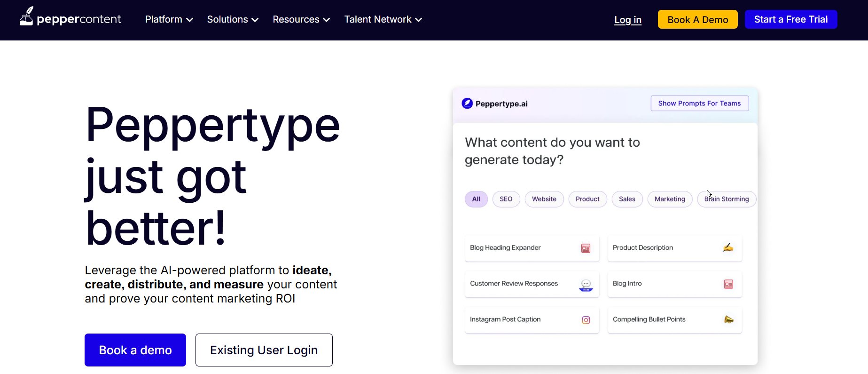Click Start a Free Trial button

pyautogui.click(x=791, y=19)
